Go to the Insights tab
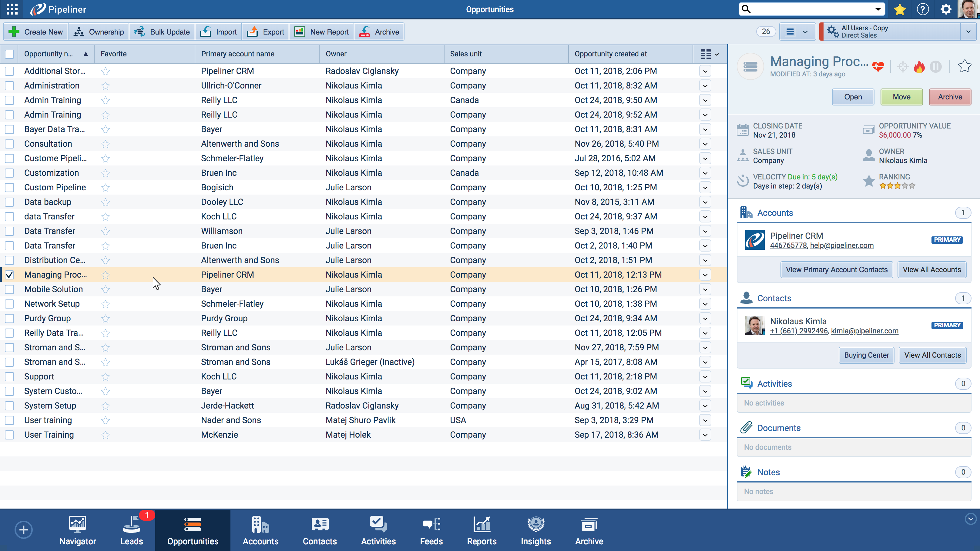 [x=535, y=530]
